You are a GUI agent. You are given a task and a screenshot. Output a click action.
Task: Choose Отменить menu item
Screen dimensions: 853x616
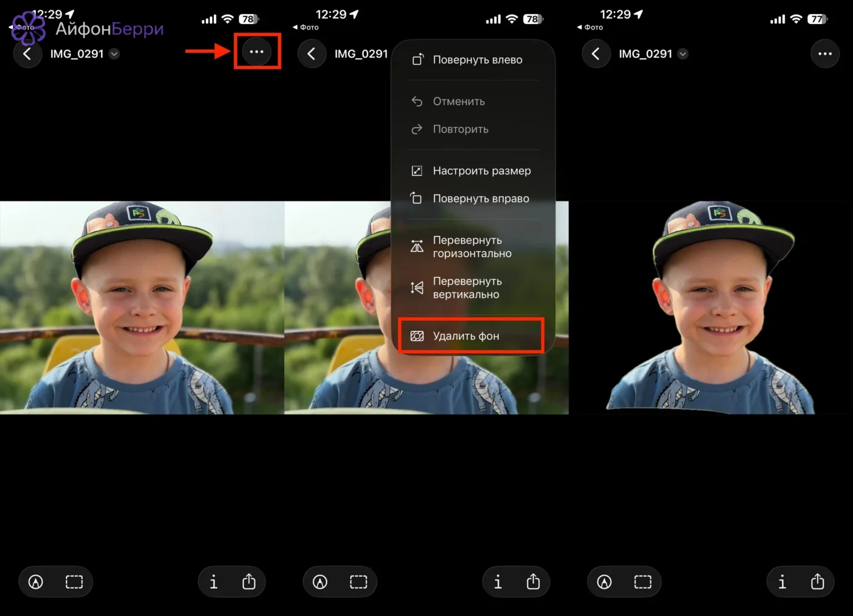pyautogui.click(x=473, y=102)
